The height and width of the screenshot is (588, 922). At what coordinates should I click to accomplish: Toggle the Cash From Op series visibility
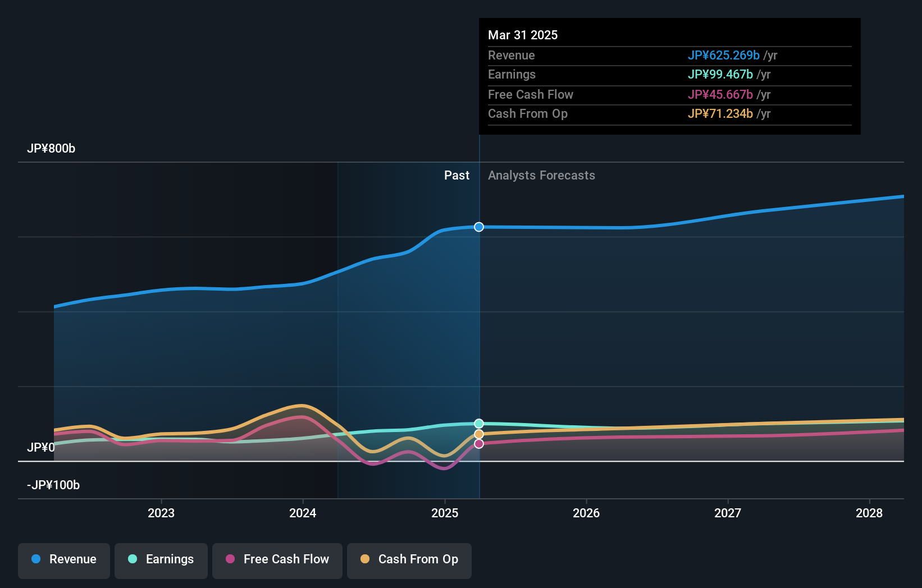(409, 559)
